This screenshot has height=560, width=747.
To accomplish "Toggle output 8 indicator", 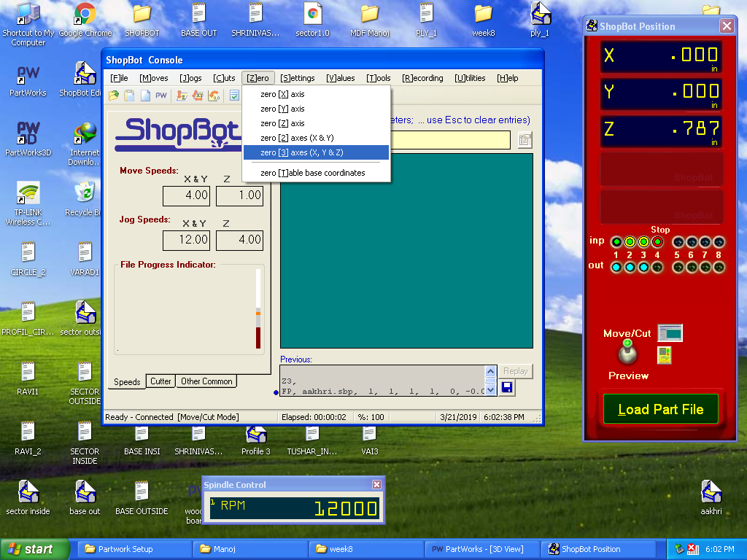I will pos(719,267).
